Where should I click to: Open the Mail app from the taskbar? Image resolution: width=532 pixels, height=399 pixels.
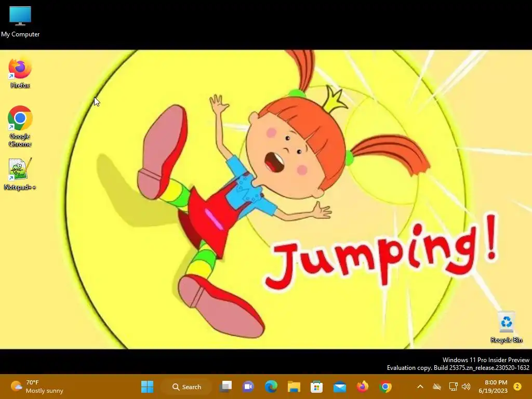(x=339, y=387)
